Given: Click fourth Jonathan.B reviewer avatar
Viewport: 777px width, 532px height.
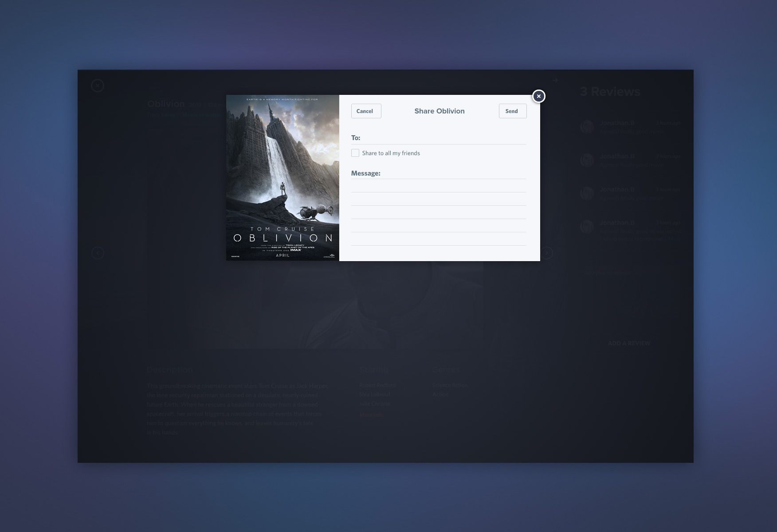Looking at the screenshot, I should (587, 227).
